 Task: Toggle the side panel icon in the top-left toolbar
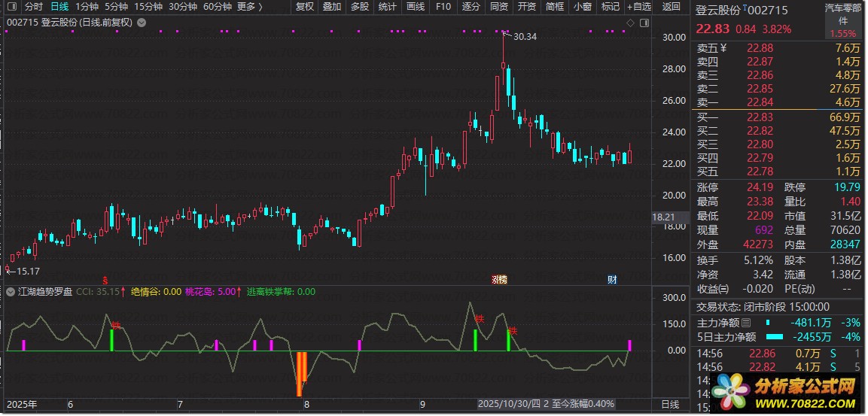pos(11,8)
